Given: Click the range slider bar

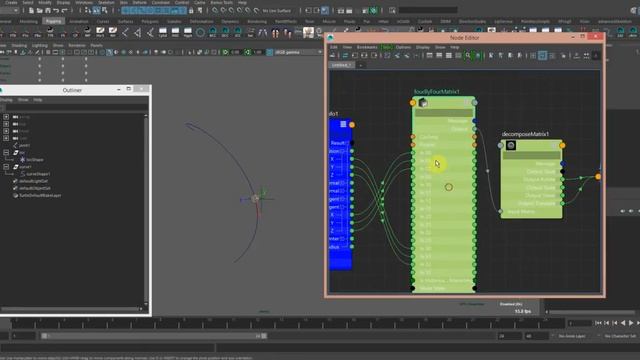Looking at the screenshot, I should [154, 336].
